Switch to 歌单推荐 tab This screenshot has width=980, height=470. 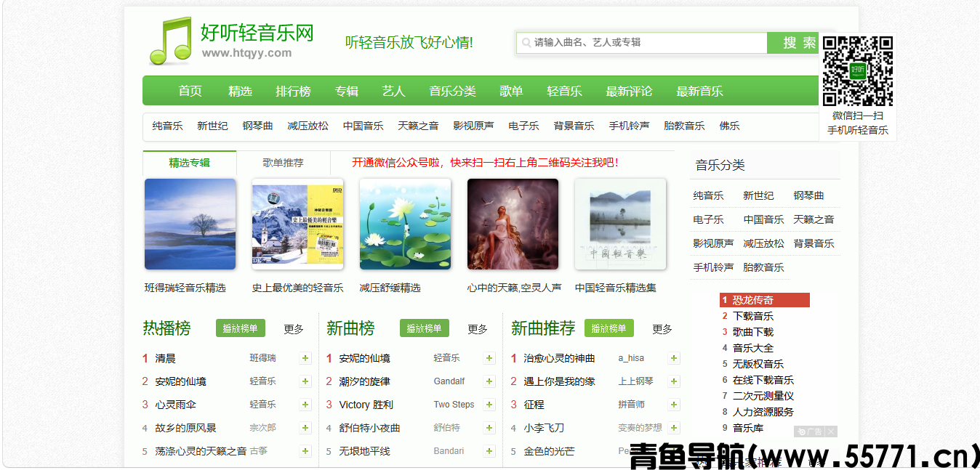284,163
